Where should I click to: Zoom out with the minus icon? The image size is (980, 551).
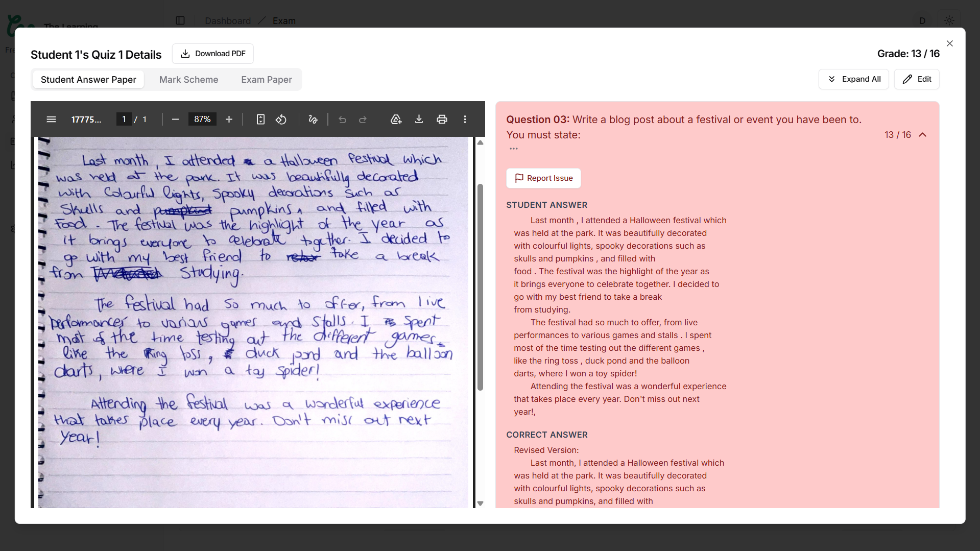pos(175,119)
